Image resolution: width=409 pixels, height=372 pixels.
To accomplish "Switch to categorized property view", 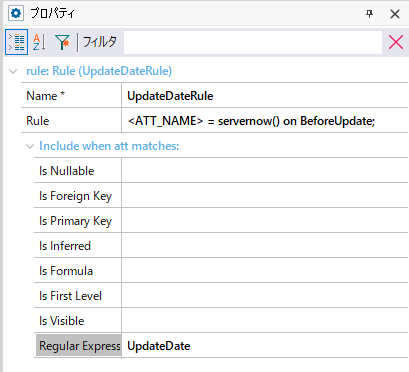I will [16, 42].
